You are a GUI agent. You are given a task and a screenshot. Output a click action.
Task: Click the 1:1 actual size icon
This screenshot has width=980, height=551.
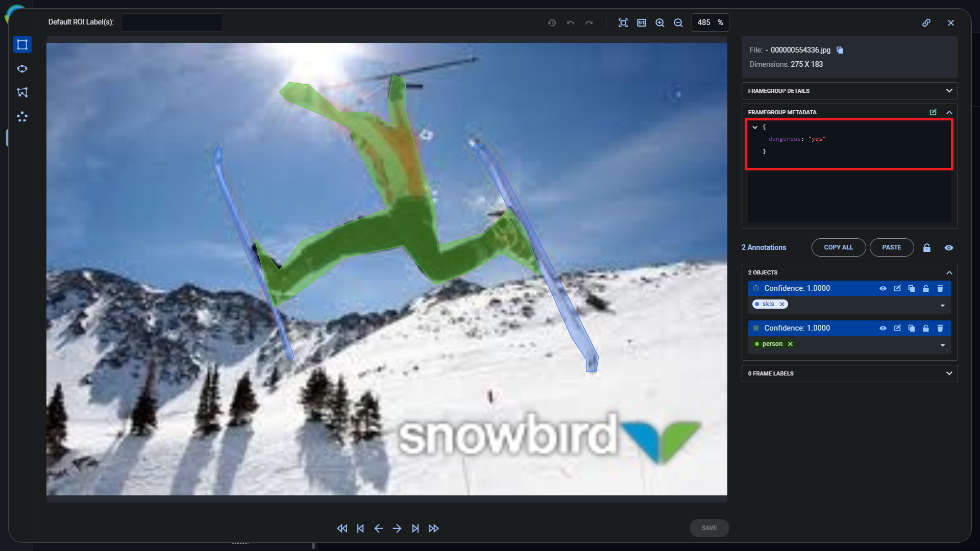click(x=642, y=22)
